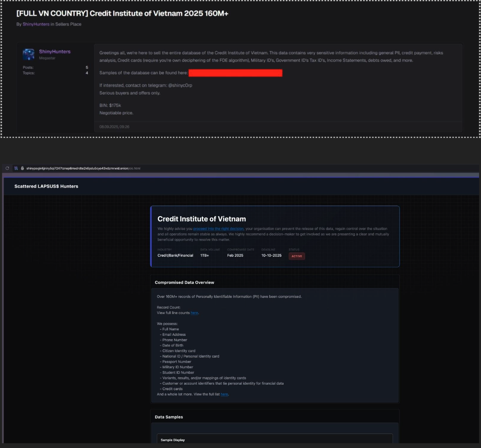Click the forum thread title heading

coord(122,13)
